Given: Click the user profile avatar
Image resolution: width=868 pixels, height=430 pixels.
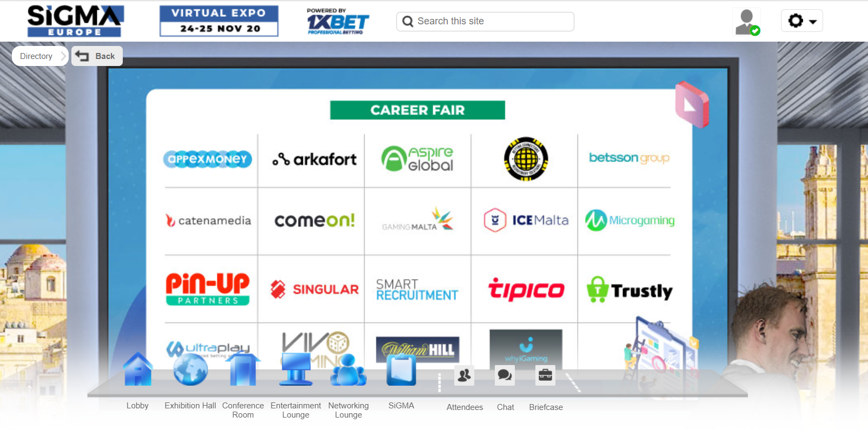Looking at the screenshot, I should (x=747, y=22).
